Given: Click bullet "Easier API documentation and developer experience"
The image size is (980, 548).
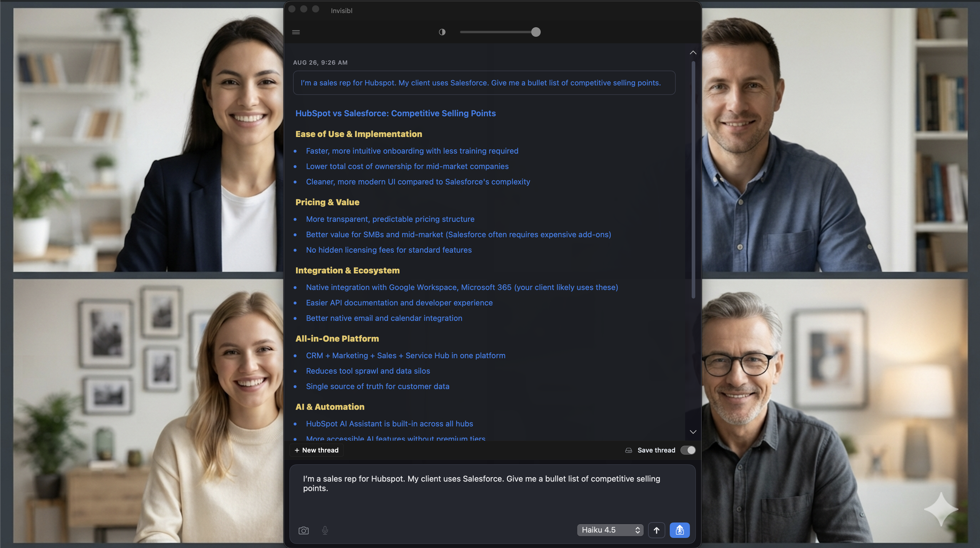Looking at the screenshot, I should click(x=399, y=303).
